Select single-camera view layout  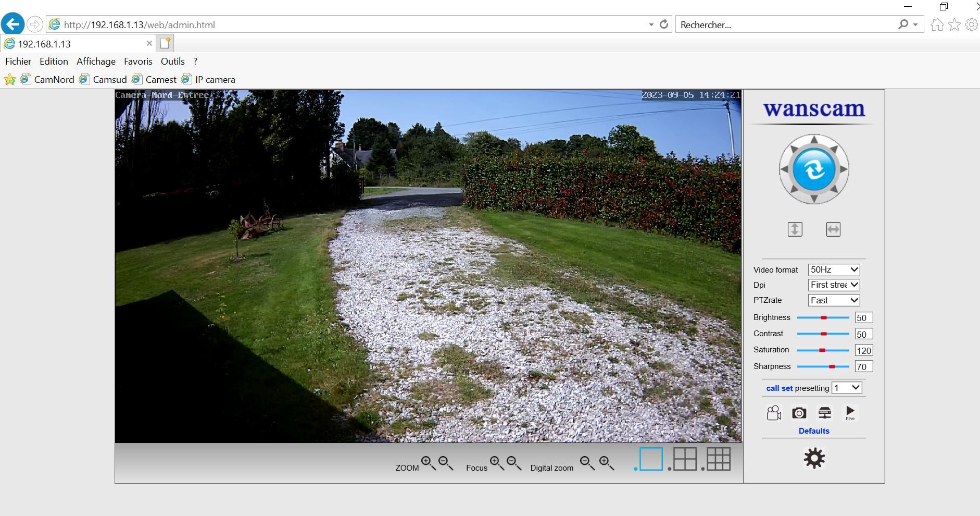[651, 459]
